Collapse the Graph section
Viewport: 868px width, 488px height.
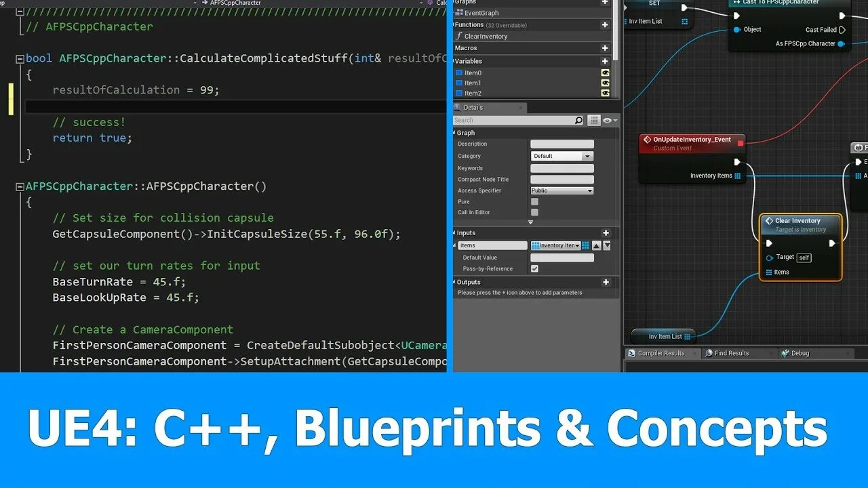[x=455, y=133]
